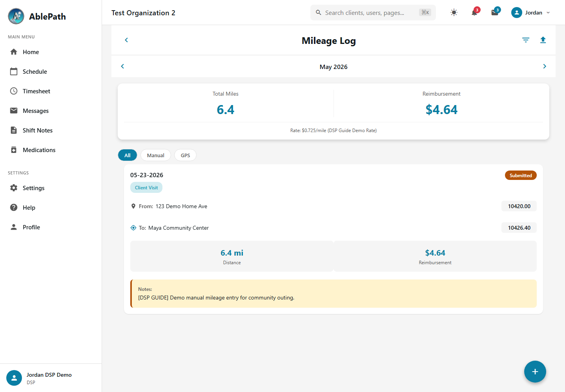The image size is (565, 392).
Task: Click the Jordan DSP Demo profile avatar
Action: tap(14, 378)
